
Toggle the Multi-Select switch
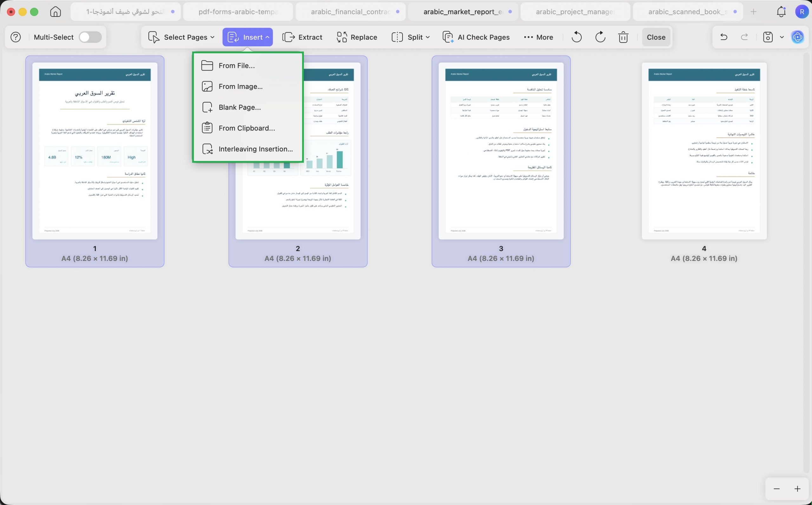(x=90, y=37)
